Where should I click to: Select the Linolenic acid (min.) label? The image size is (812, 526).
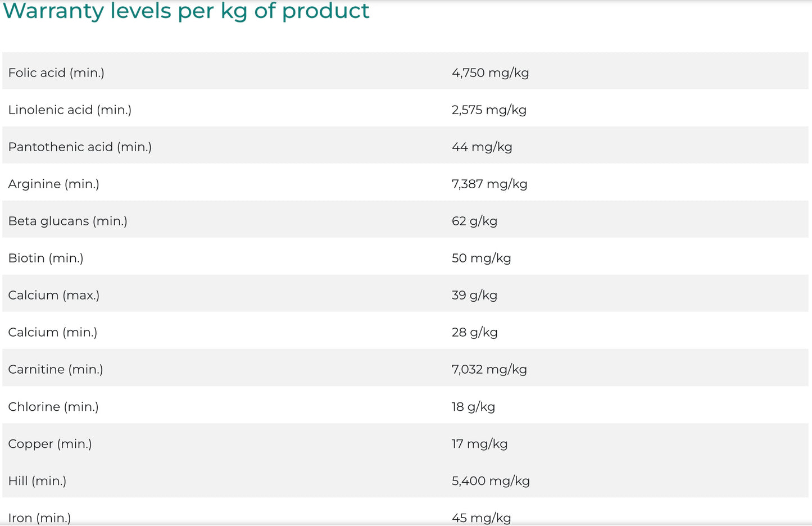70,110
